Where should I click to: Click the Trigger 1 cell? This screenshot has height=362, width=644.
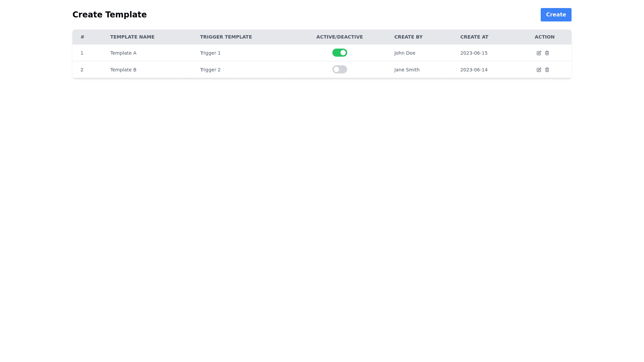point(210,53)
